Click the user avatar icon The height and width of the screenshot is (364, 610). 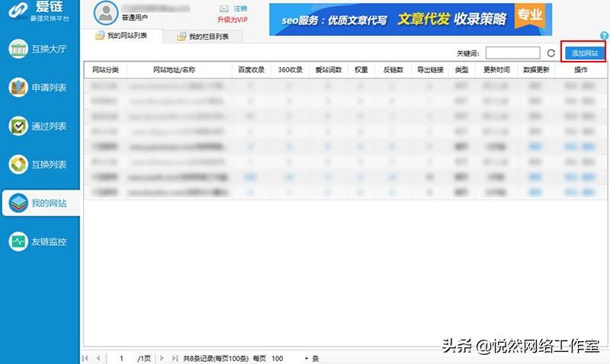click(105, 13)
